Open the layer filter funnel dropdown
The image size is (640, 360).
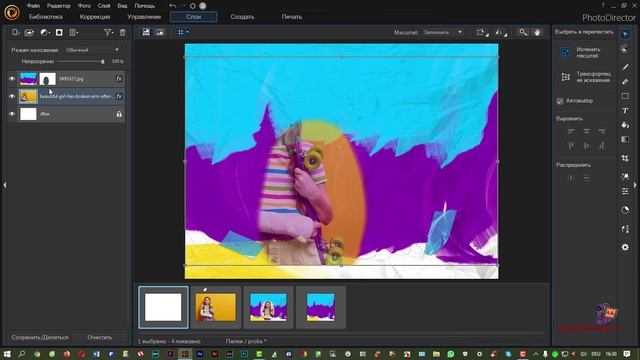[108, 33]
